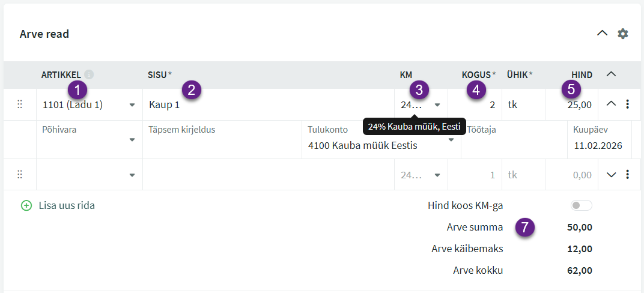Click the Lisa uus rida link
This screenshot has height=293, width=644.
[x=66, y=205]
